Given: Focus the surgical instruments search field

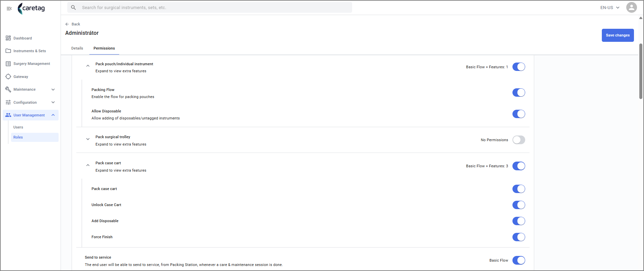Looking at the screenshot, I should click(210, 7).
